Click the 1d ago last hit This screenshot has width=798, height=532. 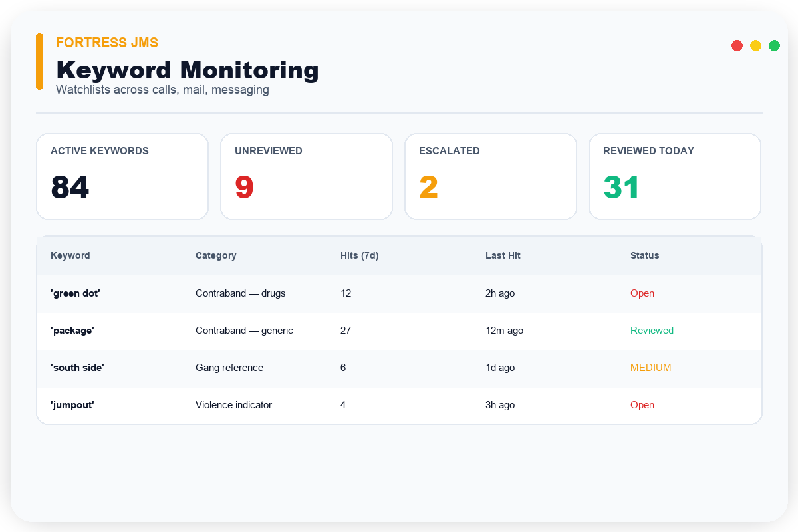click(x=500, y=368)
